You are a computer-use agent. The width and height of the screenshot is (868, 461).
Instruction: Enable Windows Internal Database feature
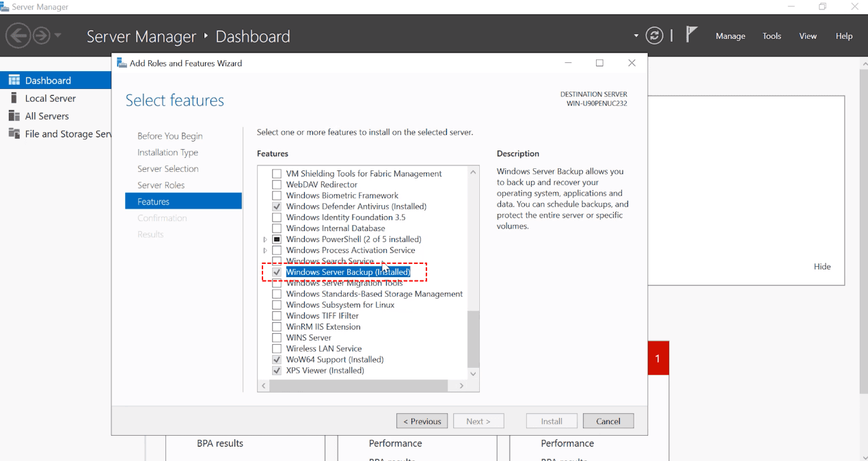coord(277,228)
